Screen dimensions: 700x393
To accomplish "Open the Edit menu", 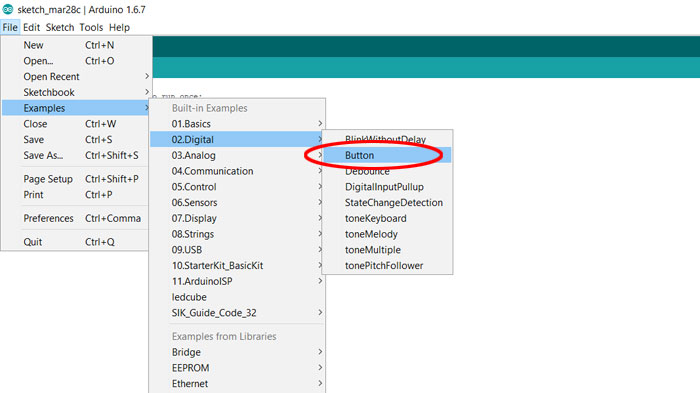I will pyautogui.click(x=32, y=27).
